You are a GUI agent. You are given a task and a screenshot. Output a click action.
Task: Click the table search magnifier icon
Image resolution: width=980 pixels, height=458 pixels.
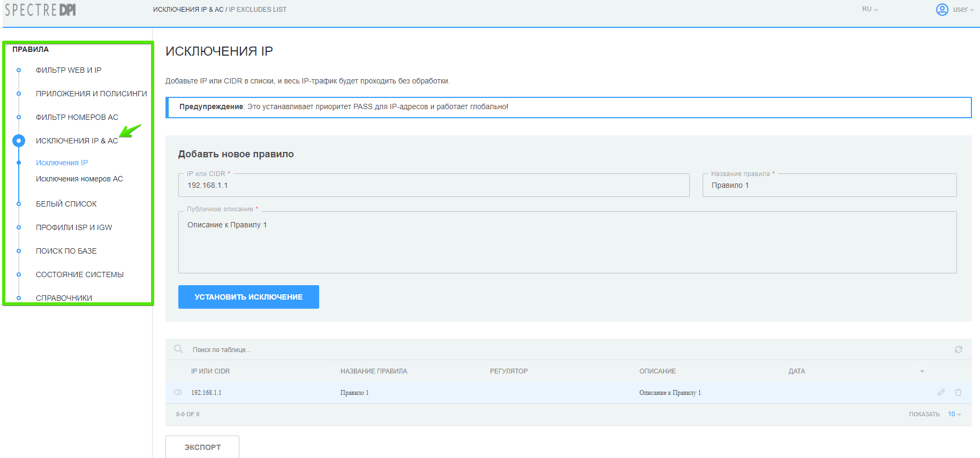(178, 349)
